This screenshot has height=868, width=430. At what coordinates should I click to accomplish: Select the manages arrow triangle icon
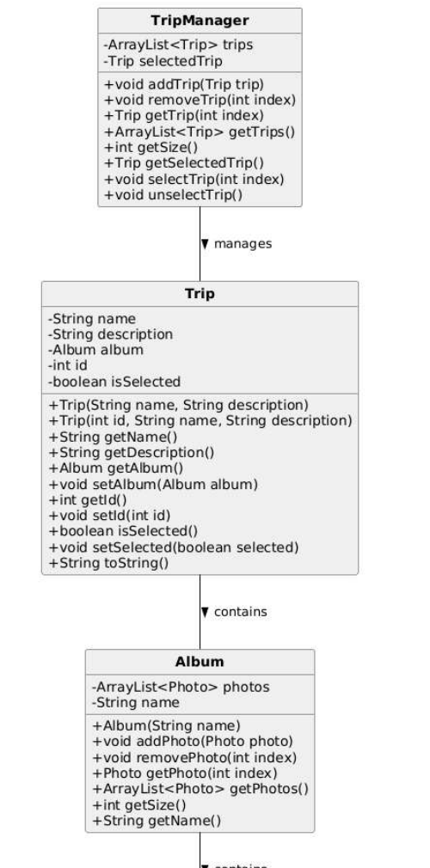click(205, 244)
